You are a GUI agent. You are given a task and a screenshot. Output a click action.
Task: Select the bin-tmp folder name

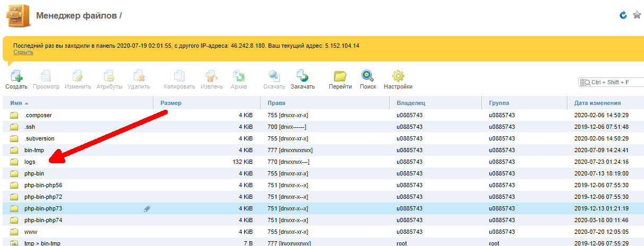[x=34, y=150]
